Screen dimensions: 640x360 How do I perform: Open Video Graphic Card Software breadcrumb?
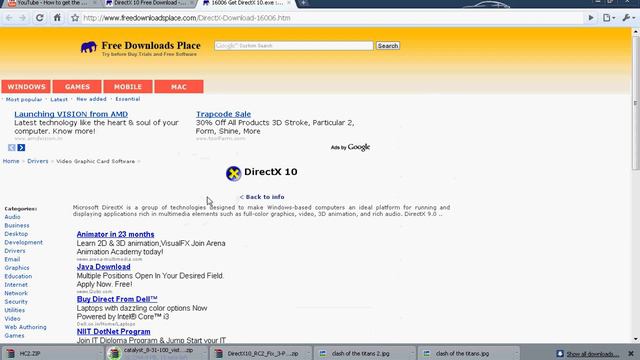(96, 161)
